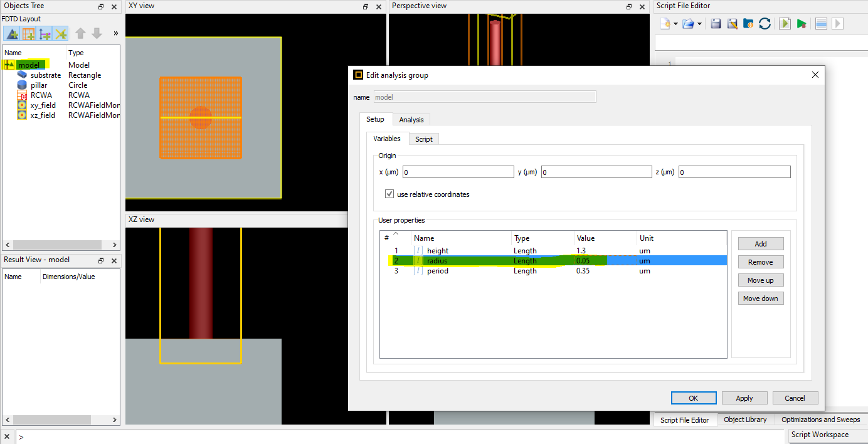Switch to the Object Library tab

(745, 420)
